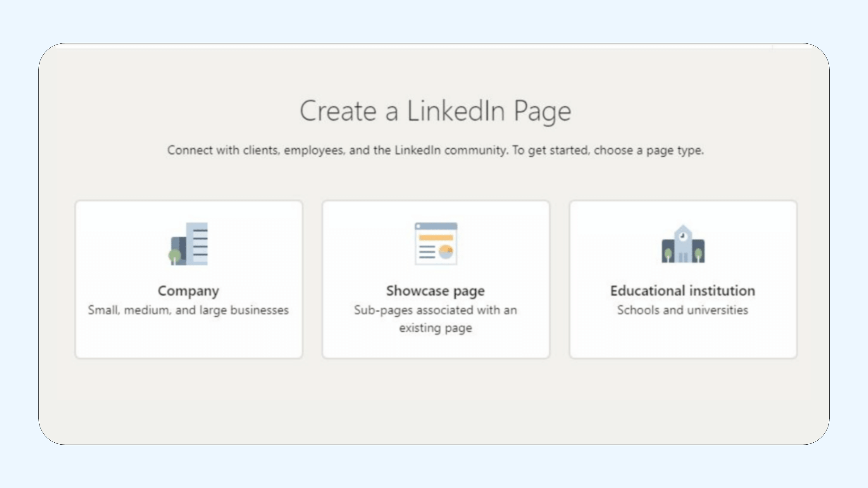Screen dimensions: 868x488
Task: Select the Showcase page card
Action: tap(436, 279)
